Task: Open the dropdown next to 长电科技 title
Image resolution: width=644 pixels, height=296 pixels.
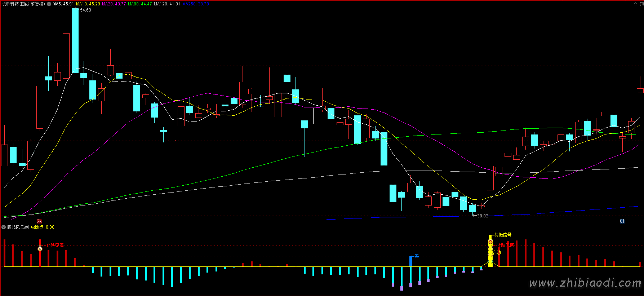Action: click(49, 4)
